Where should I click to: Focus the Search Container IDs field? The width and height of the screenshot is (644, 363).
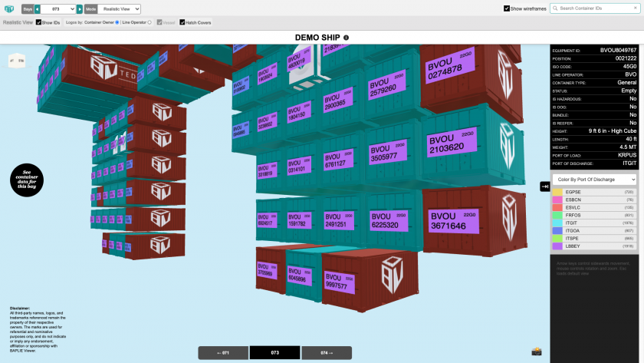coord(594,8)
